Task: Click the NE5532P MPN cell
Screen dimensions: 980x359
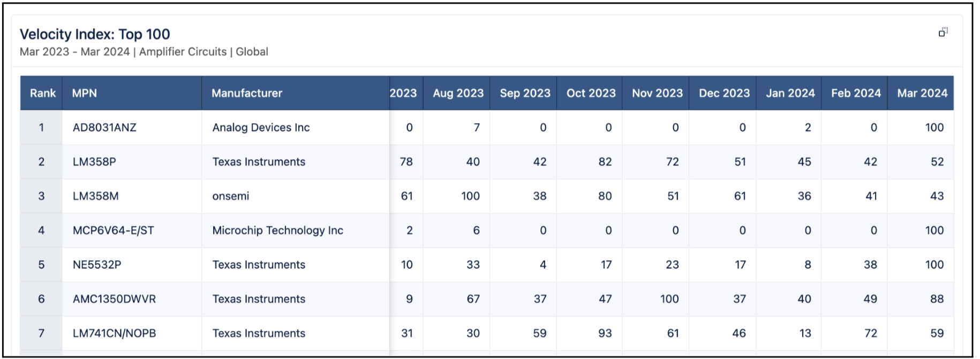Action: point(97,265)
